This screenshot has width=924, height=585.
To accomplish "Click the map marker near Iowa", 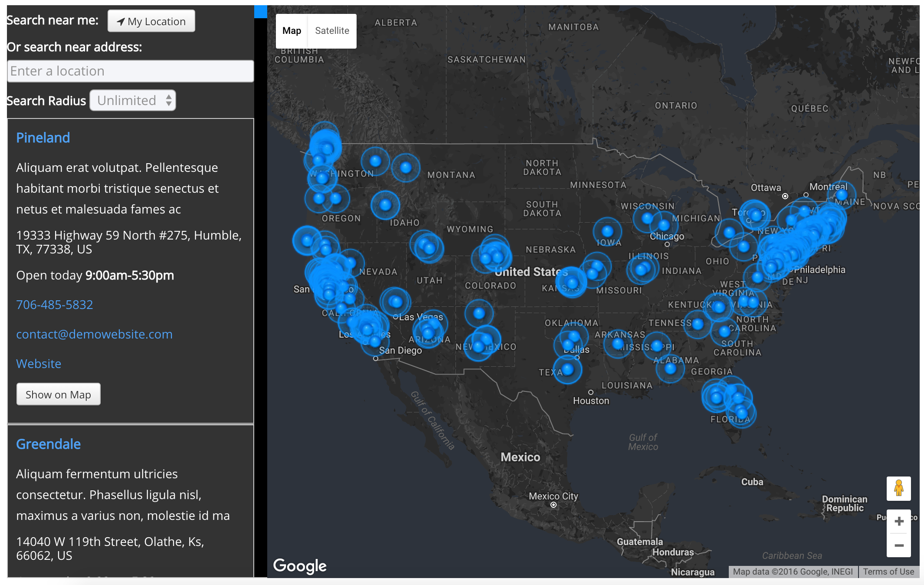I will [x=607, y=231].
